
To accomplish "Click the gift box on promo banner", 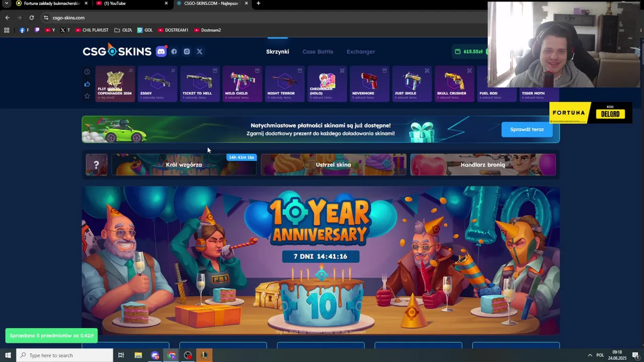I will (x=422, y=132).
